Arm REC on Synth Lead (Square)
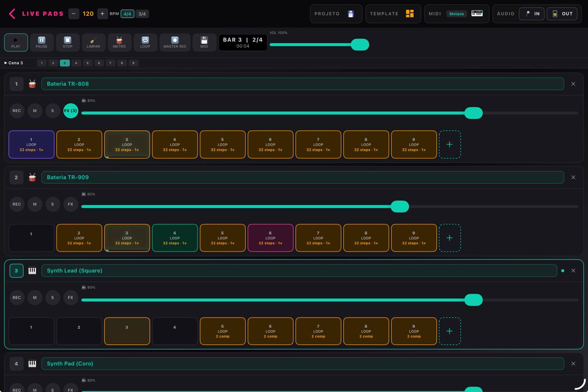The image size is (588, 392). (x=17, y=297)
